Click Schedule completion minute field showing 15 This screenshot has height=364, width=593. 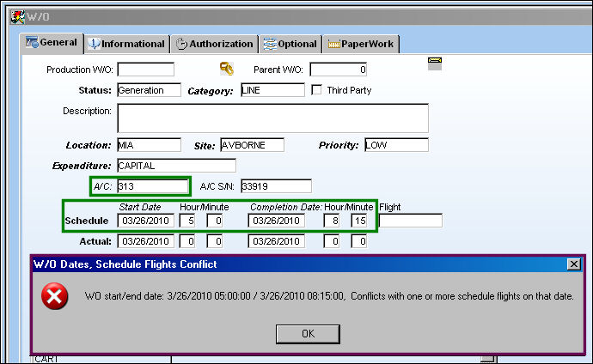pos(359,221)
